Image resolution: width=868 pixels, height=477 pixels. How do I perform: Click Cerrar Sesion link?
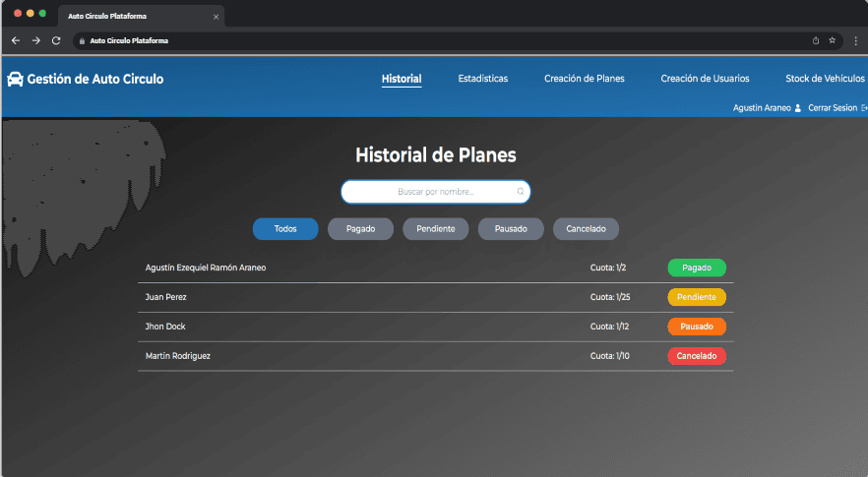coord(833,108)
